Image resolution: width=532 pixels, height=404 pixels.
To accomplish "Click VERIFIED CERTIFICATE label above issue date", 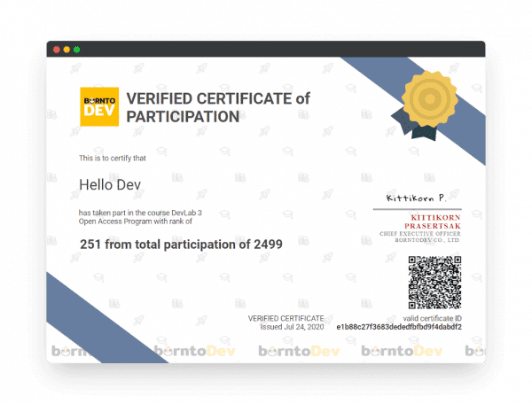I will point(286,319).
